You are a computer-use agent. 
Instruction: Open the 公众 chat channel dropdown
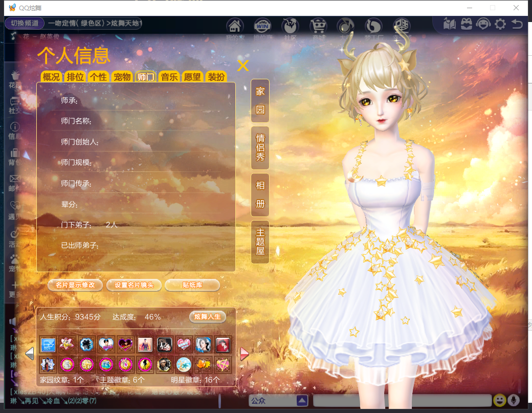[x=279, y=400]
